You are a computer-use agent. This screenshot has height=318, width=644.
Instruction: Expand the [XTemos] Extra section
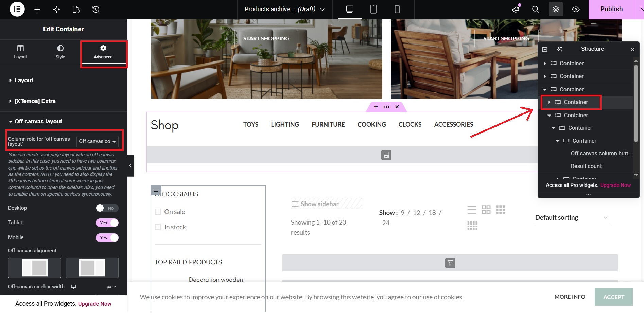coord(64,101)
